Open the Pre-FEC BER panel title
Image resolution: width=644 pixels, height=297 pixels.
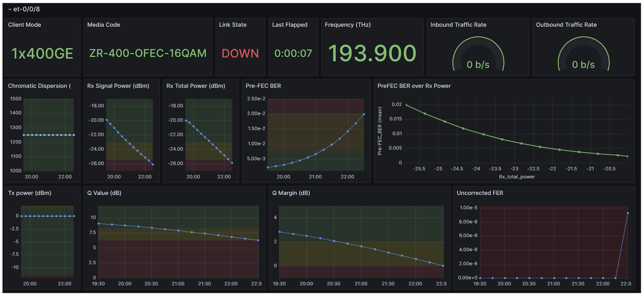tap(263, 86)
